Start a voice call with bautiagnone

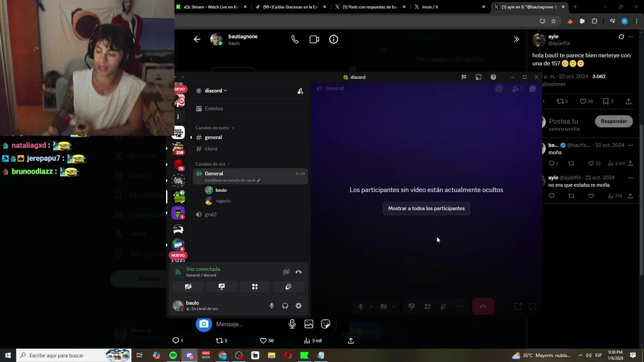[295, 39]
